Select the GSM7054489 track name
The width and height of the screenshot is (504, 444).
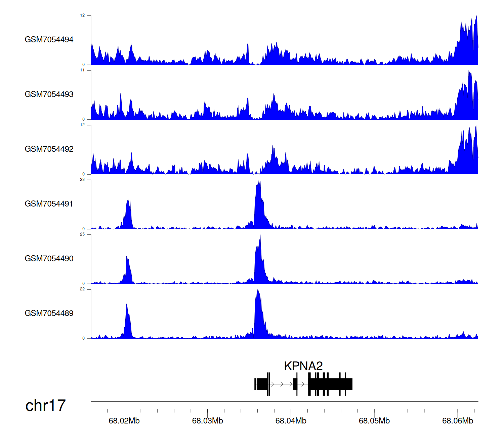click(x=49, y=313)
